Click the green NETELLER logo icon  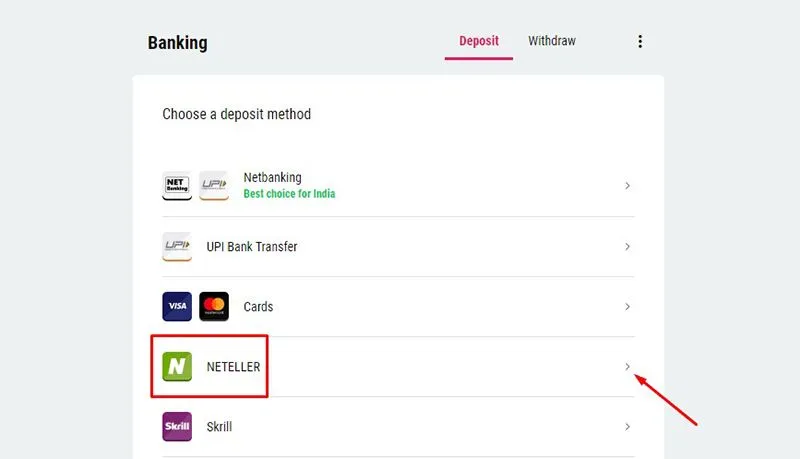[x=177, y=367]
